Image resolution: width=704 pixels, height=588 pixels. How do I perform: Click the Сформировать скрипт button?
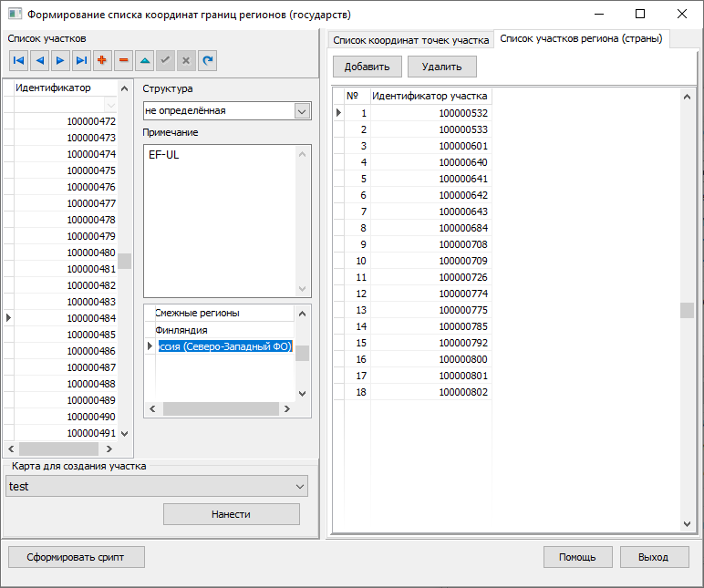click(76, 557)
